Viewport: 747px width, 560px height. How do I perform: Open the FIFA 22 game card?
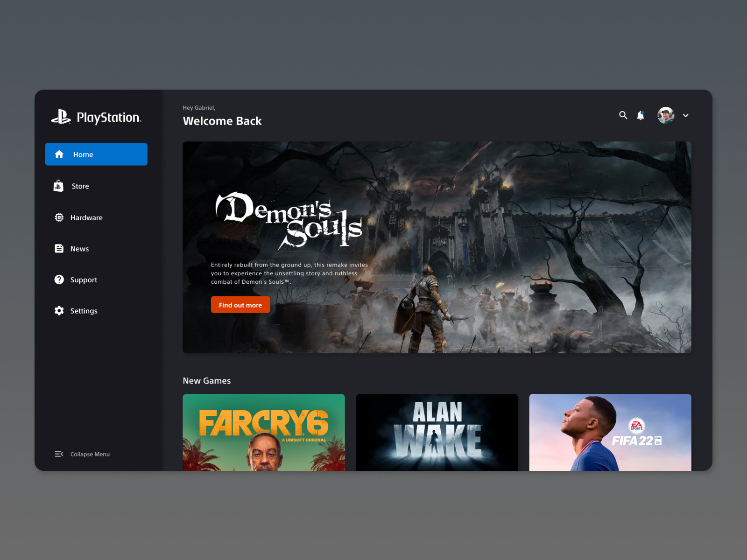pos(610,432)
